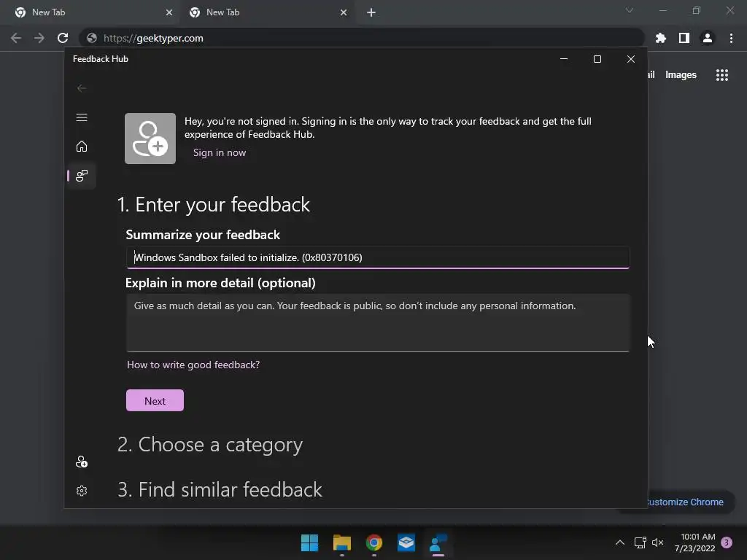The image size is (747, 560).
Task: Show hidden system tray icons
Action: [x=620, y=542]
